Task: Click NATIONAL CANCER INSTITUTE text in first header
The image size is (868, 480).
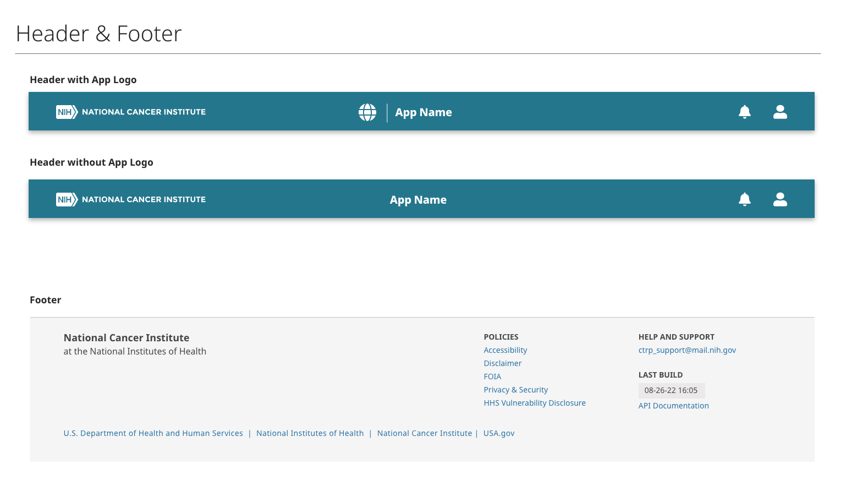Action: [x=144, y=112]
